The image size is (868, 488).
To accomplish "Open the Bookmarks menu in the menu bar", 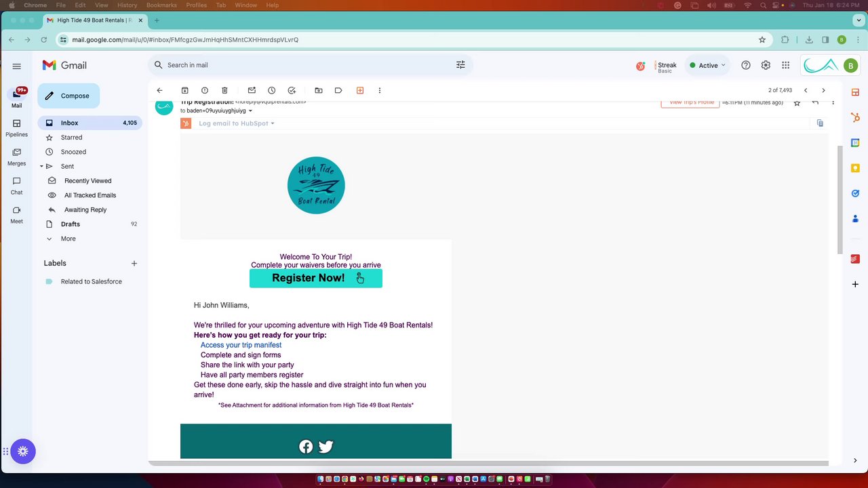I will tap(161, 5).
